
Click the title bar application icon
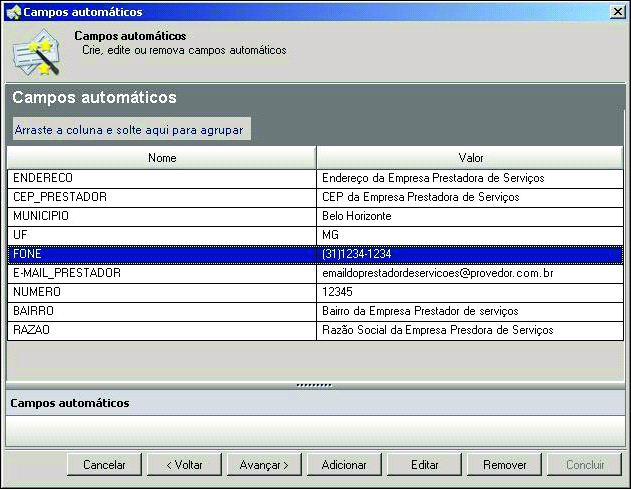[x=12, y=12]
